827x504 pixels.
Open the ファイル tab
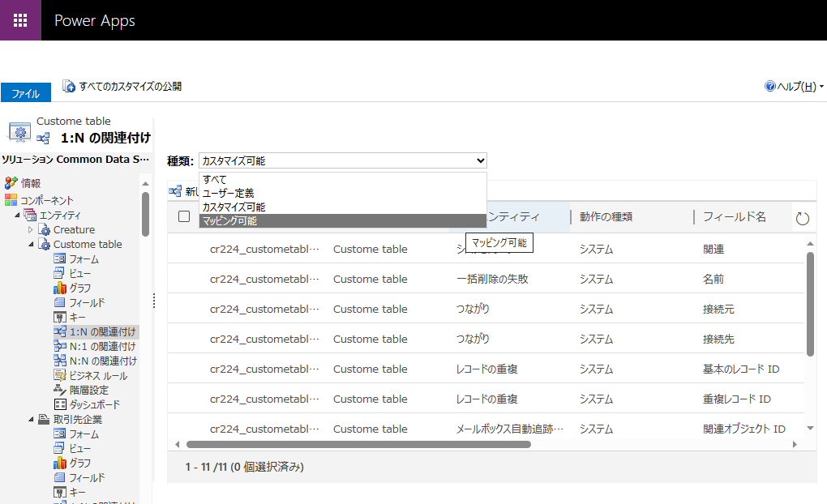[26, 92]
